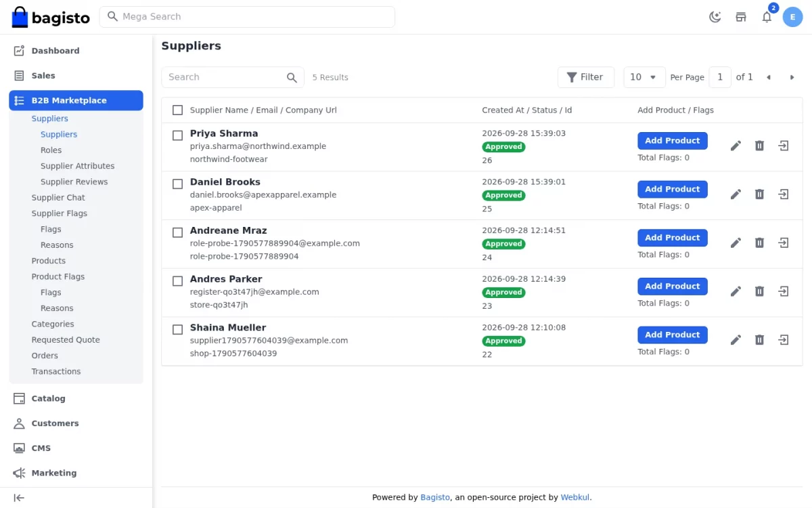This screenshot has width=812, height=508.
Task: Go to previous page arrow
Action: (x=768, y=77)
